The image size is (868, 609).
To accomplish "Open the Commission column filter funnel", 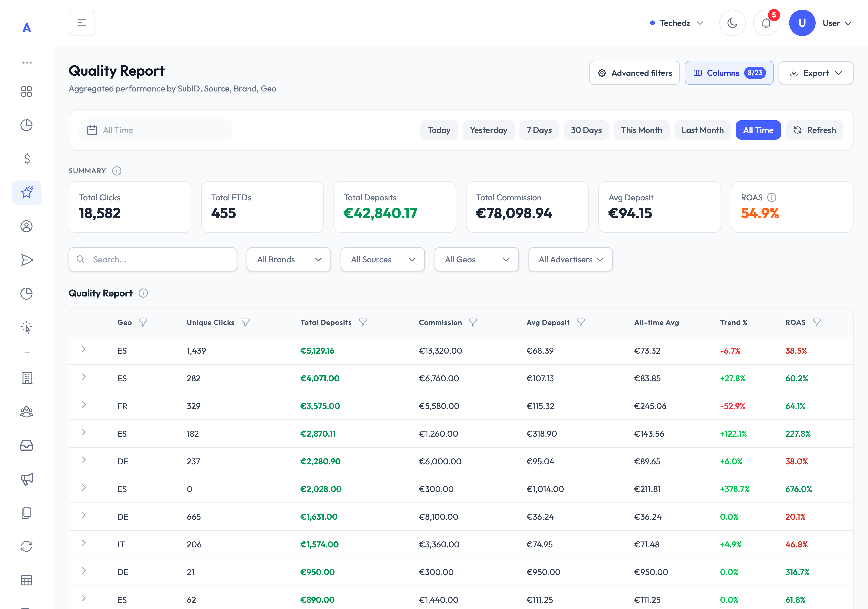I will pyautogui.click(x=473, y=323).
